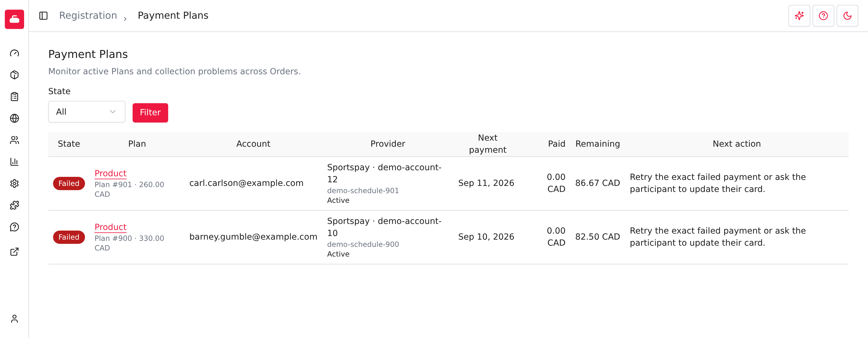The height and width of the screenshot is (338, 868).
Task: Click barney.gumble@example.com account cell
Action: point(253,237)
